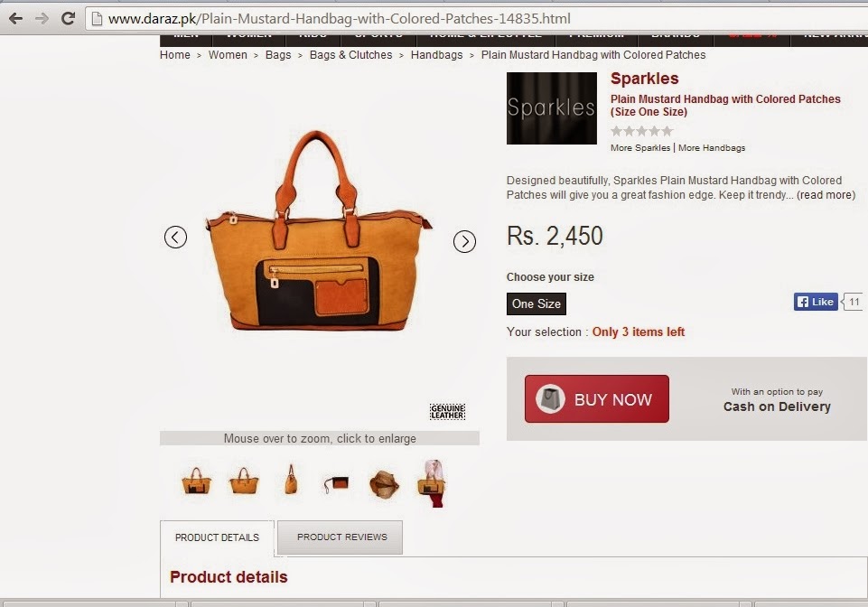Screen dimensions: 868x607
Task: Expand description via (read more) link
Action: pyautogui.click(x=826, y=195)
